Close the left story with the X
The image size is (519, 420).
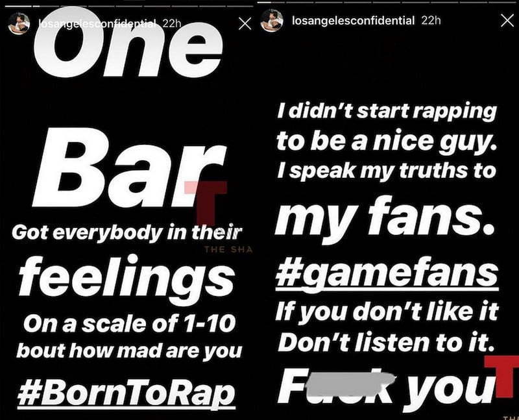point(245,23)
